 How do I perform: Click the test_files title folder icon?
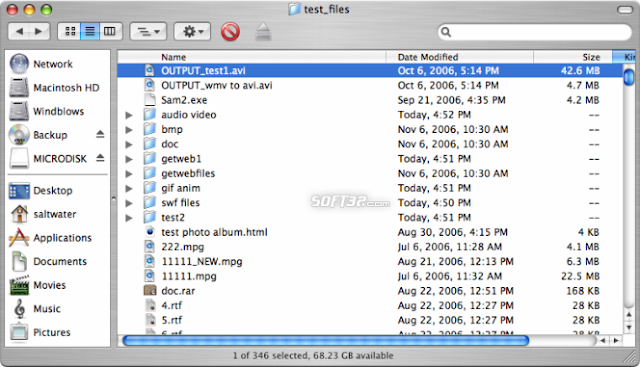pyautogui.click(x=294, y=9)
